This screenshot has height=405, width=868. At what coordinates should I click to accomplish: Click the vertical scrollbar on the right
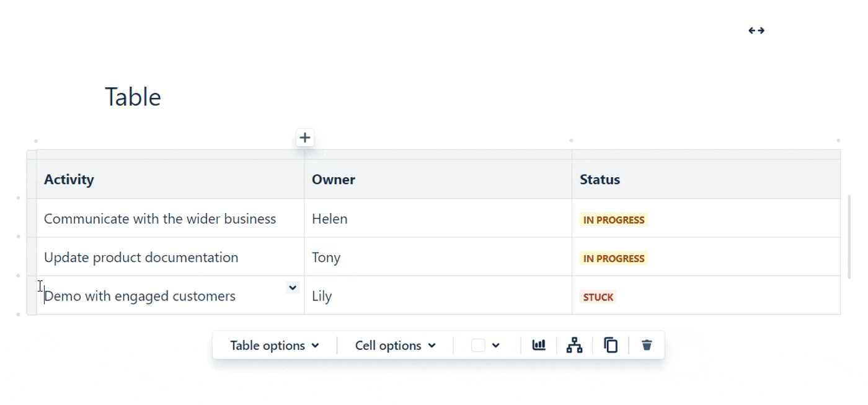pos(849,237)
